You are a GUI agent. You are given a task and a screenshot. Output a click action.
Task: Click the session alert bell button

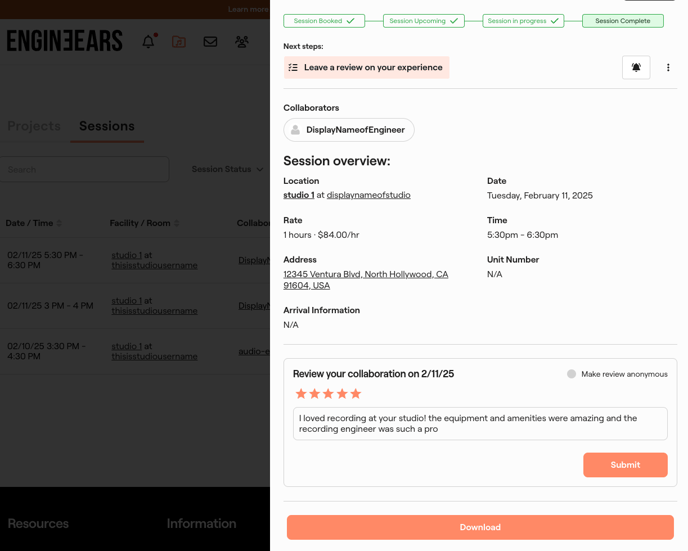[636, 68]
